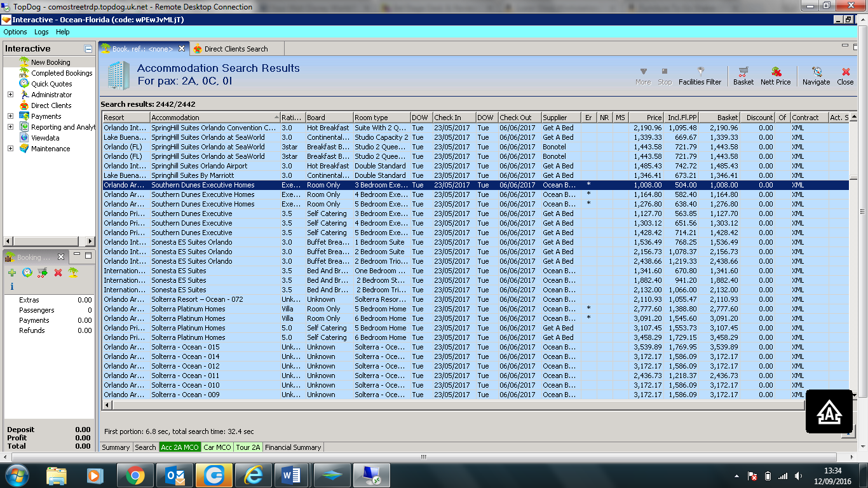Open Direct Clients in the navigation tree

tap(51, 105)
